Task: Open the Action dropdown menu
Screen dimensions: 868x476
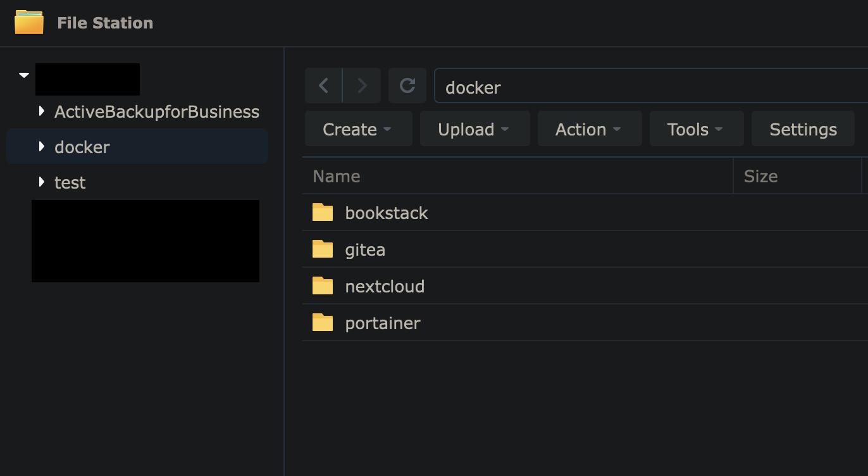Action: tap(590, 129)
